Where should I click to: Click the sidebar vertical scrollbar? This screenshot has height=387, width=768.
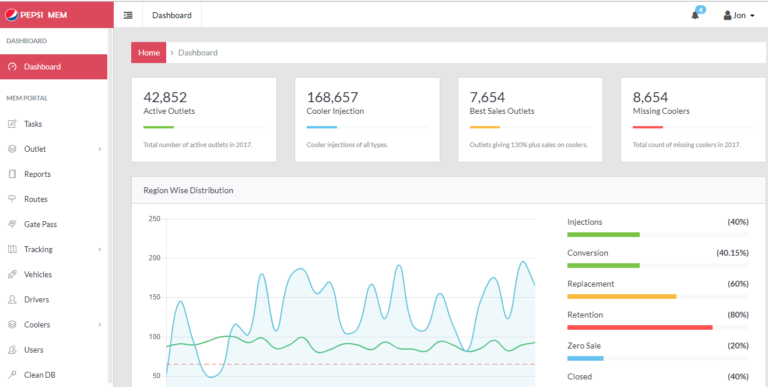[110, 206]
